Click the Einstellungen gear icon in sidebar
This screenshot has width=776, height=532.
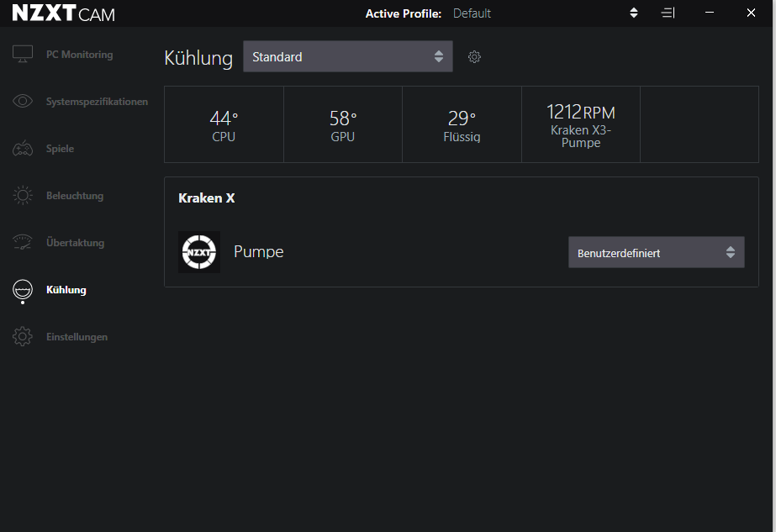[x=22, y=336]
